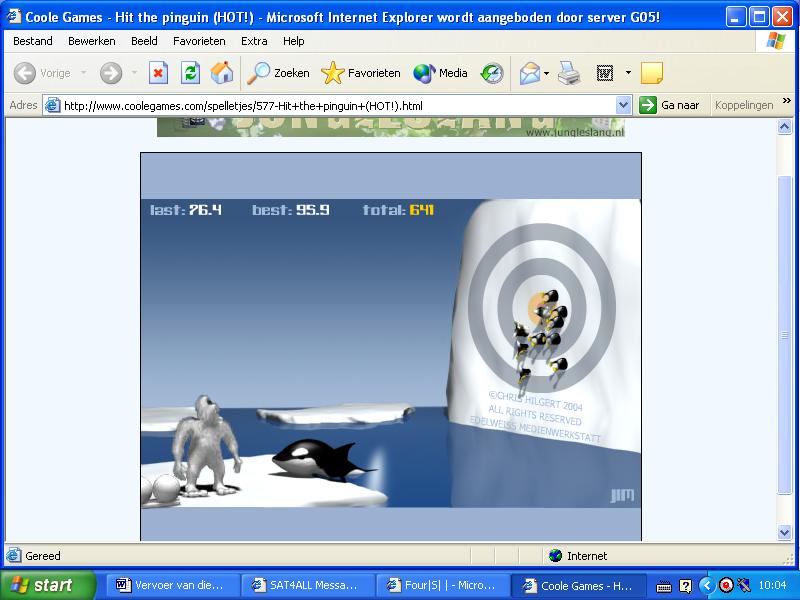Viewport: 800px width, 600px height.
Task: Switch to the Vervoer van die... Word taskbar item
Action: coord(172,585)
